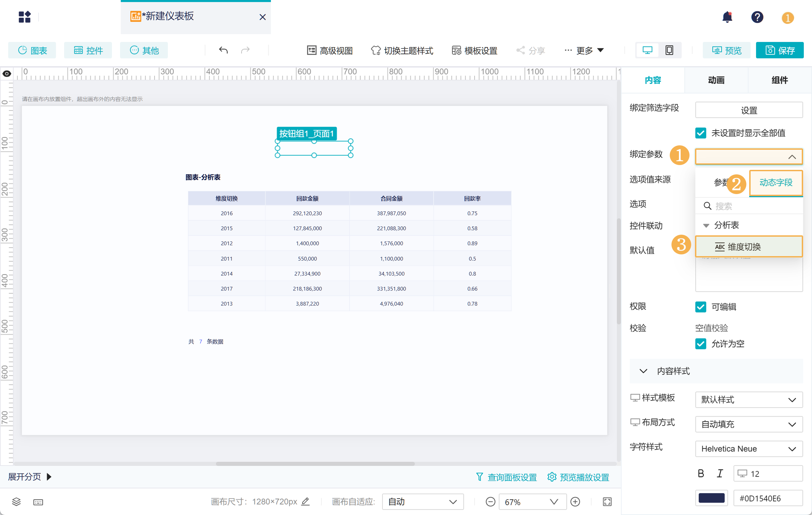
Task: Edit the #0D1540E6 color code field
Action: pyautogui.click(x=768, y=498)
